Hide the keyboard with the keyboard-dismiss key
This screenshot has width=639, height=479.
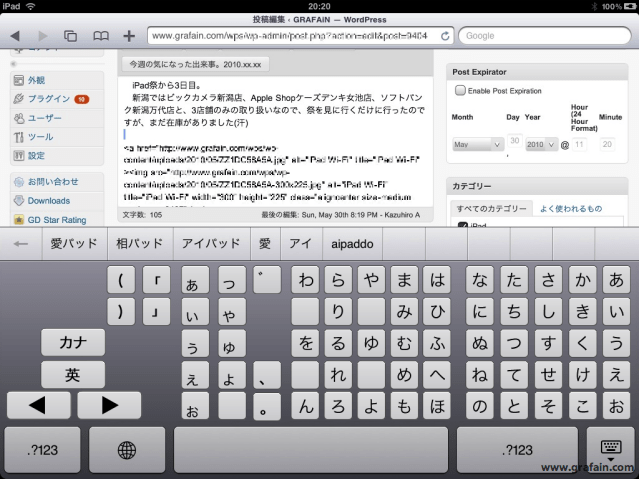610,450
